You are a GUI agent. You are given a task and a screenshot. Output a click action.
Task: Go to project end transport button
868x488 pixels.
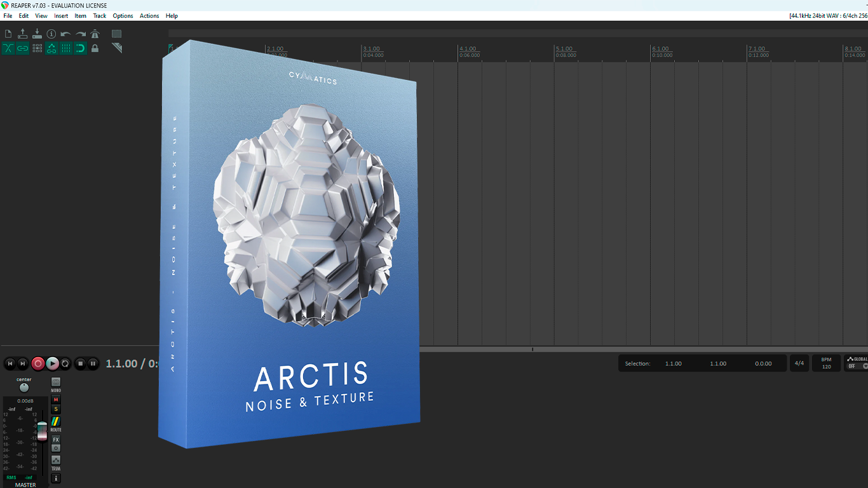point(23,363)
